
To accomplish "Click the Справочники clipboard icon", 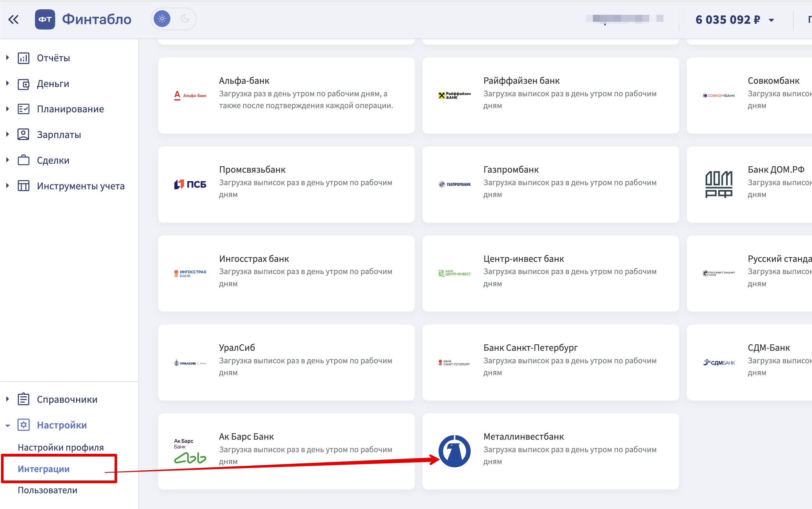I will pyautogui.click(x=23, y=399).
